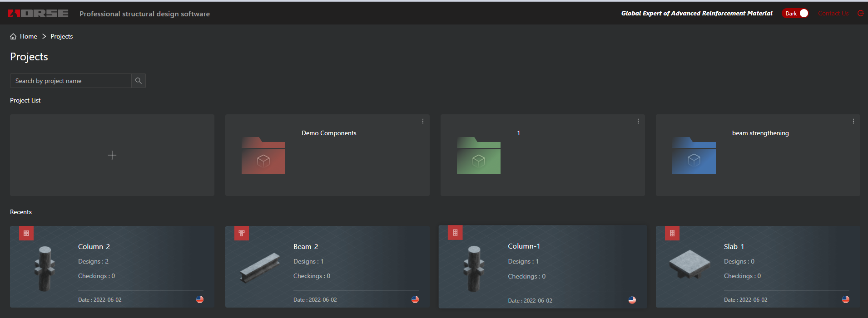Click the Horse logo
Viewport: 868px width, 318px height.
pyautogui.click(x=38, y=14)
